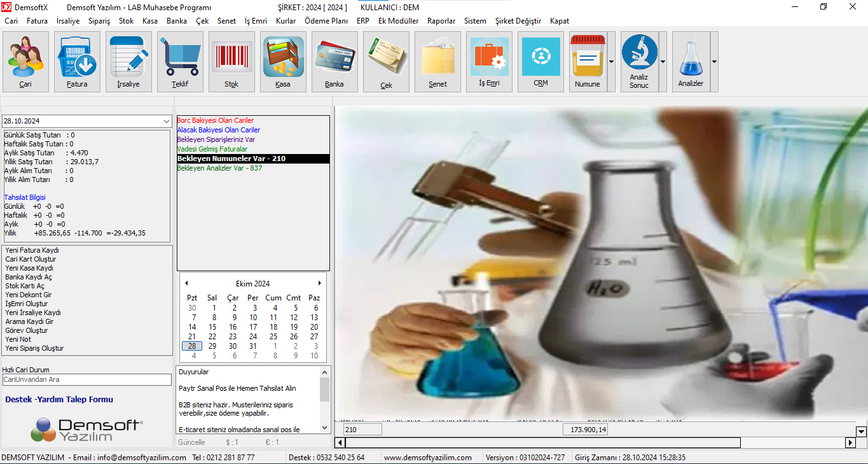Click Yeni Sipariş Oluştur shortcut

pos(34,348)
